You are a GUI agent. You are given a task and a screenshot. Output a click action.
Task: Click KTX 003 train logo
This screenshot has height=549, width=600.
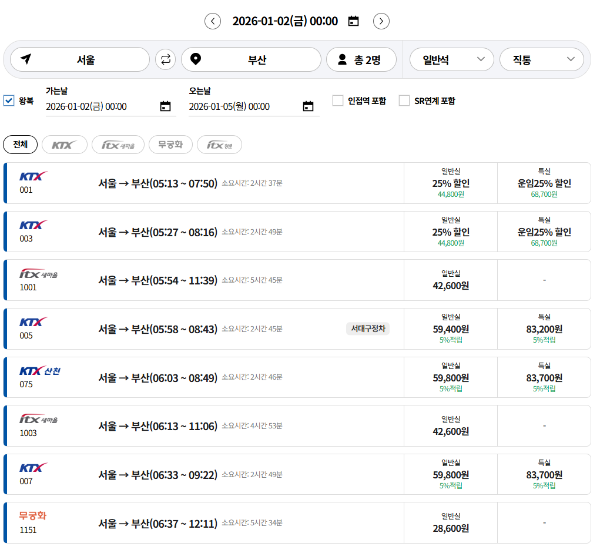click(x=33, y=225)
